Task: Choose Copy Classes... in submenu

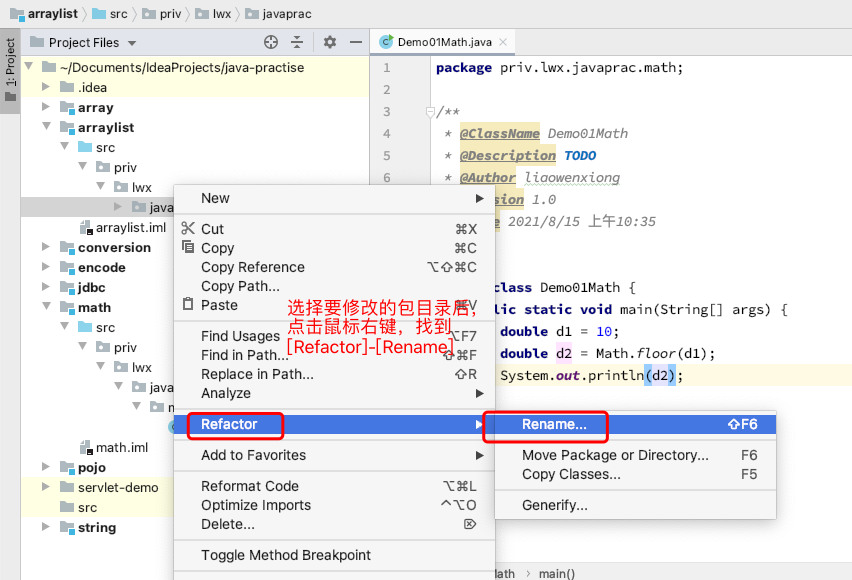Action: [x=635, y=474]
